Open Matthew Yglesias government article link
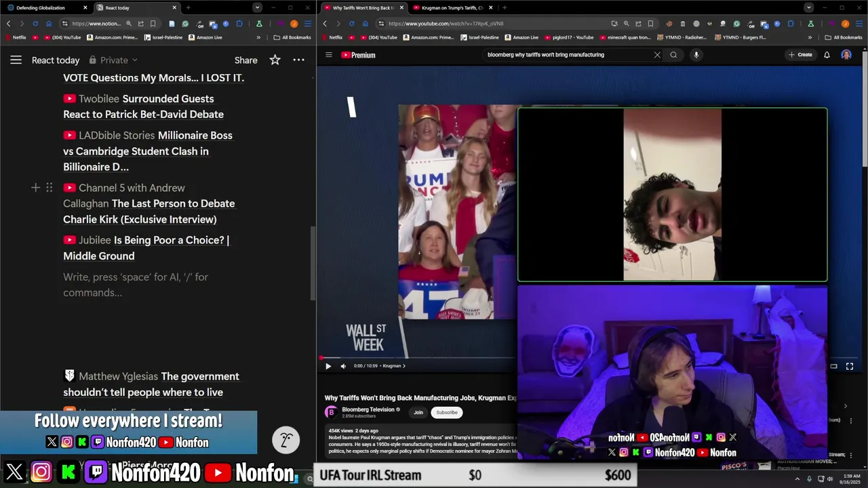Screen dimensions: 868x488 click(x=151, y=384)
